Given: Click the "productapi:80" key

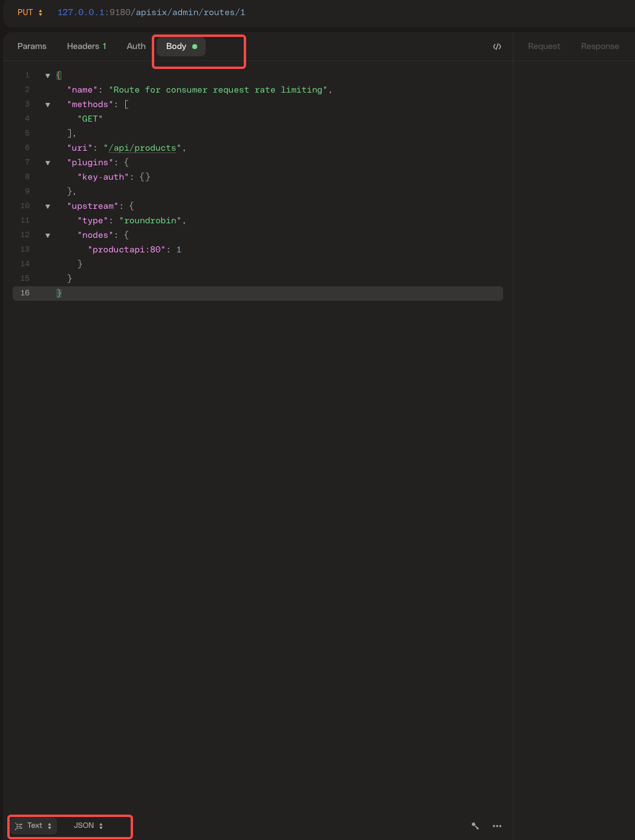Looking at the screenshot, I should pyautogui.click(x=127, y=250).
